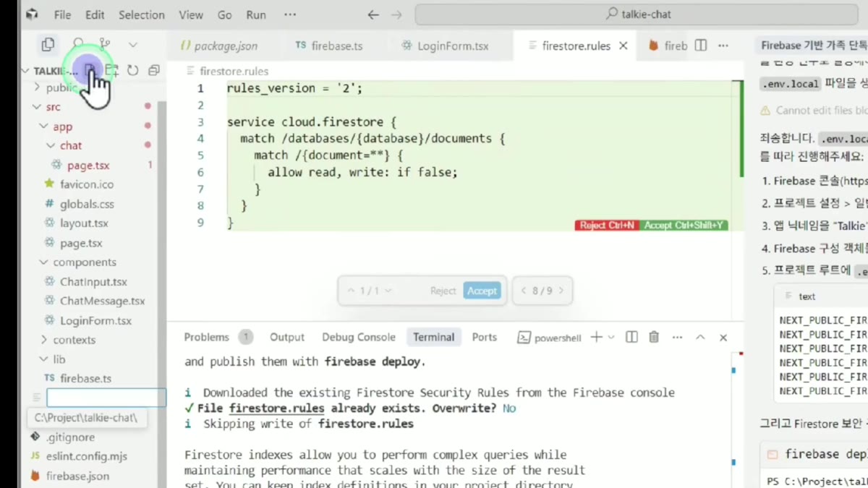This screenshot has width=868, height=488.
Task: Open Explorer view in activity bar
Action: (48, 45)
